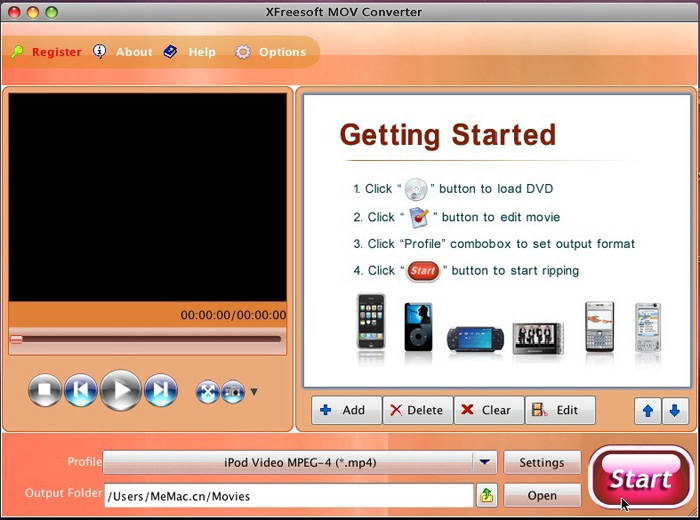The image size is (700, 520).
Task: Open the Settings dialog
Action: click(x=542, y=462)
